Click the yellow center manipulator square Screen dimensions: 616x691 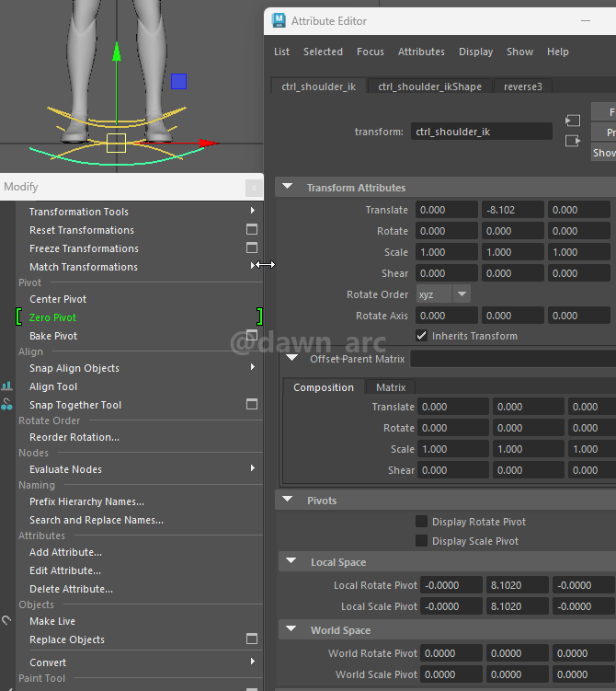pyautogui.click(x=116, y=144)
